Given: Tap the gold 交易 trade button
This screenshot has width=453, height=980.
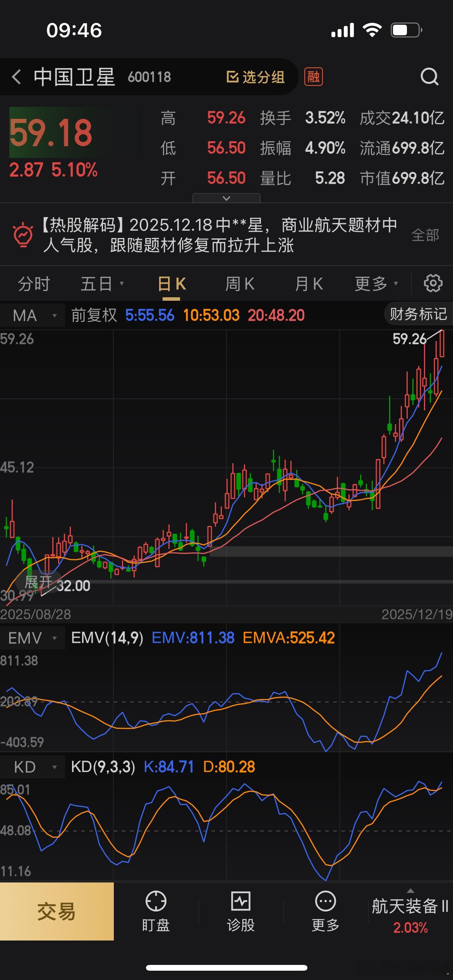Looking at the screenshot, I should [57, 911].
